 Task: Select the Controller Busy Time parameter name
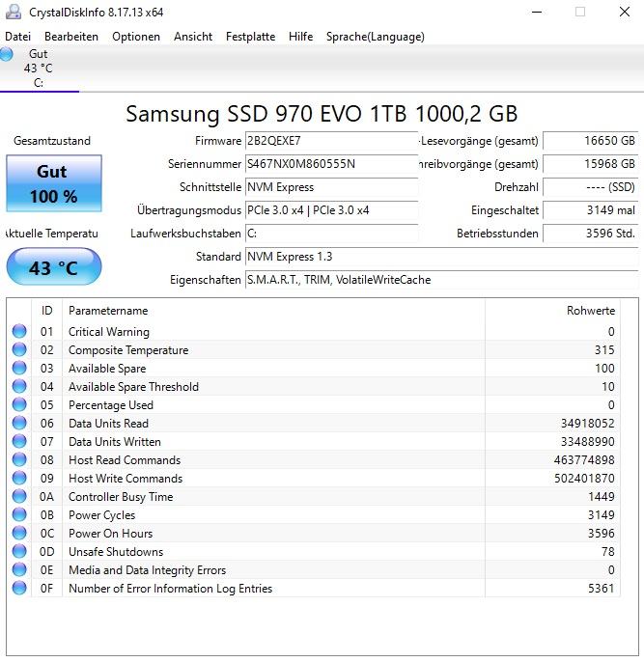pyautogui.click(x=121, y=497)
